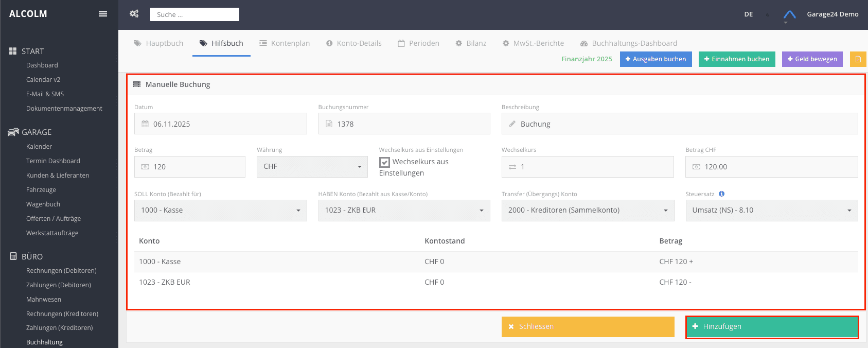The image size is (868, 348).
Task: Click the START grid icon in sidebar
Action: click(13, 51)
